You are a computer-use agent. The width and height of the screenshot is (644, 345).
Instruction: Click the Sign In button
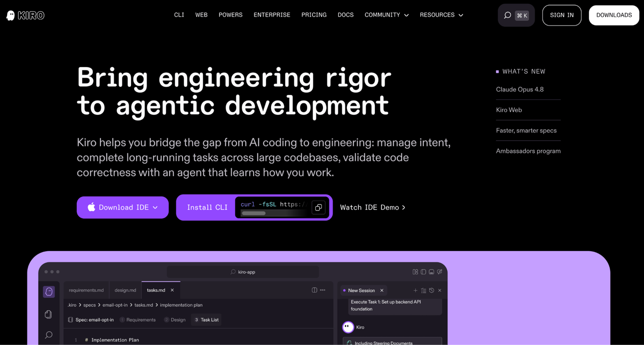coord(562,15)
